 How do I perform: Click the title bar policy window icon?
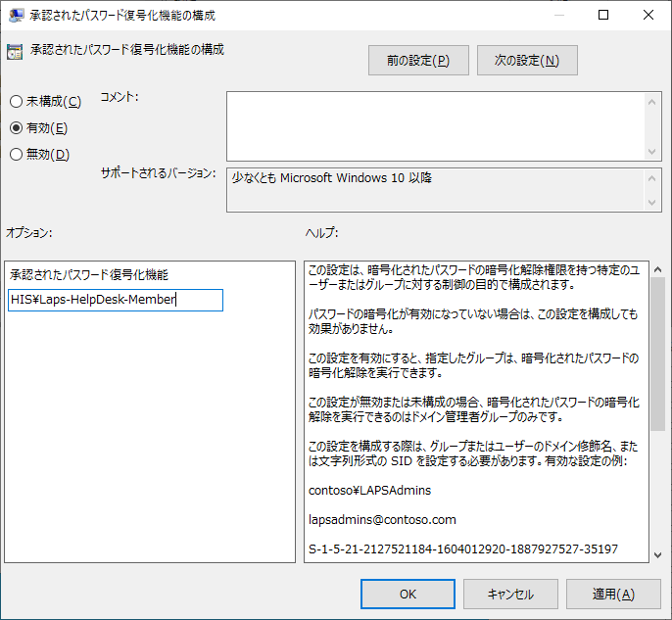17,16
